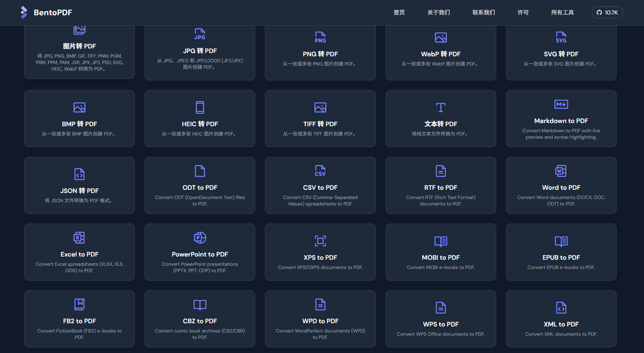Open the PNG 转 PDF tool card
Image resolution: width=644 pixels, height=353 pixels.
point(320,52)
